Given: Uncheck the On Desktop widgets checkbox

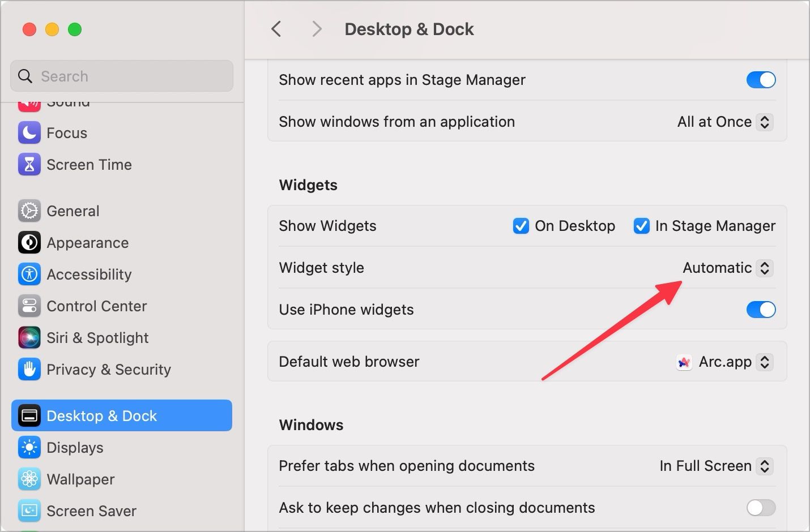Looking at the screenshot, I should pos(521,226).
